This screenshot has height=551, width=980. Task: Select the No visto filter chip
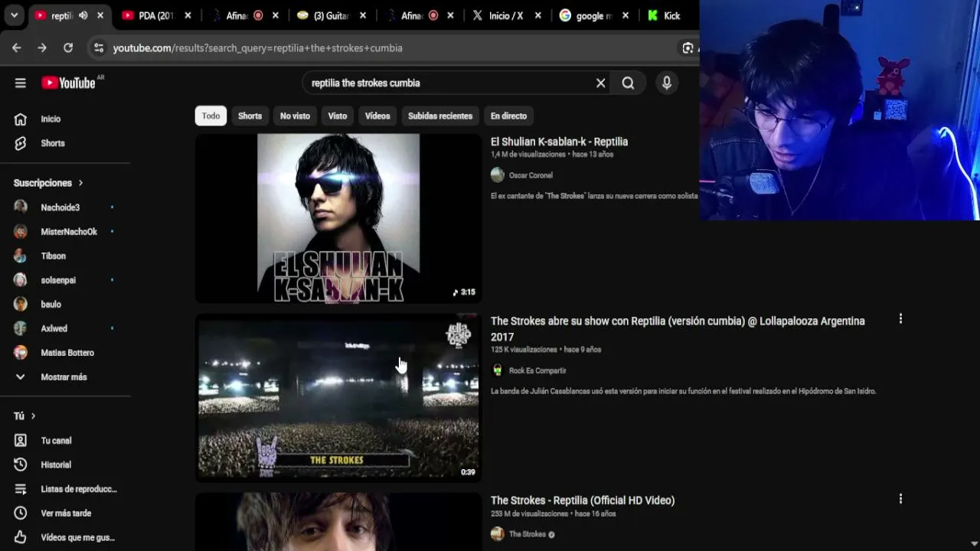(295, 116)
